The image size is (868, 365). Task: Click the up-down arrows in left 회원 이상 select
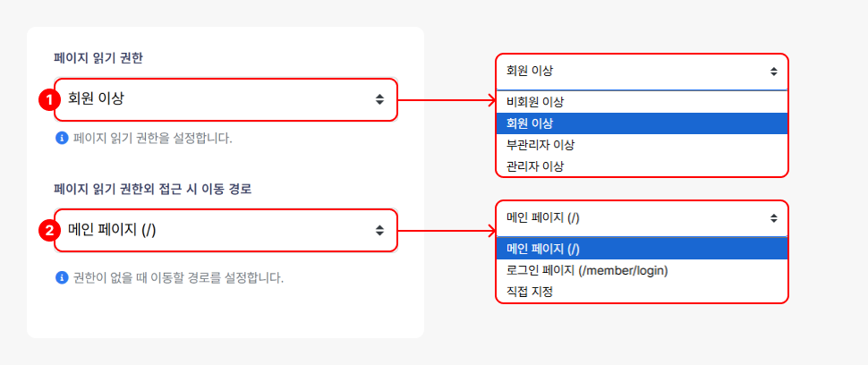379,99
